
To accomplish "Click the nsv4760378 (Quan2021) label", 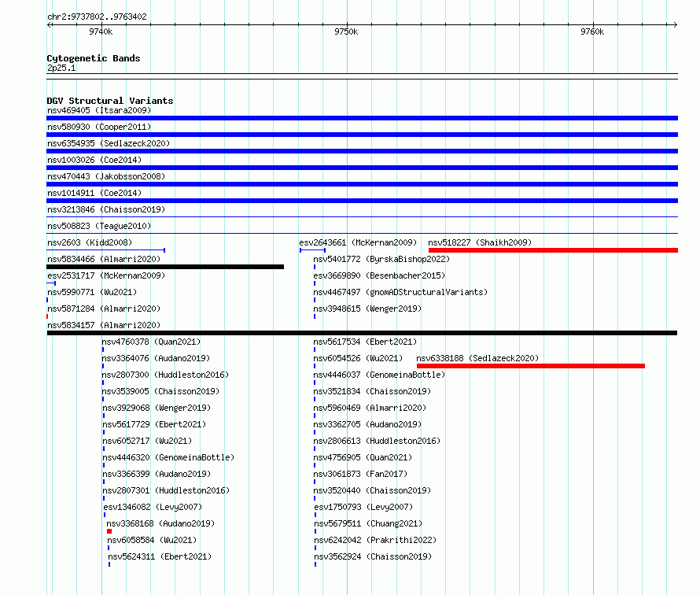I will (151, 342).
